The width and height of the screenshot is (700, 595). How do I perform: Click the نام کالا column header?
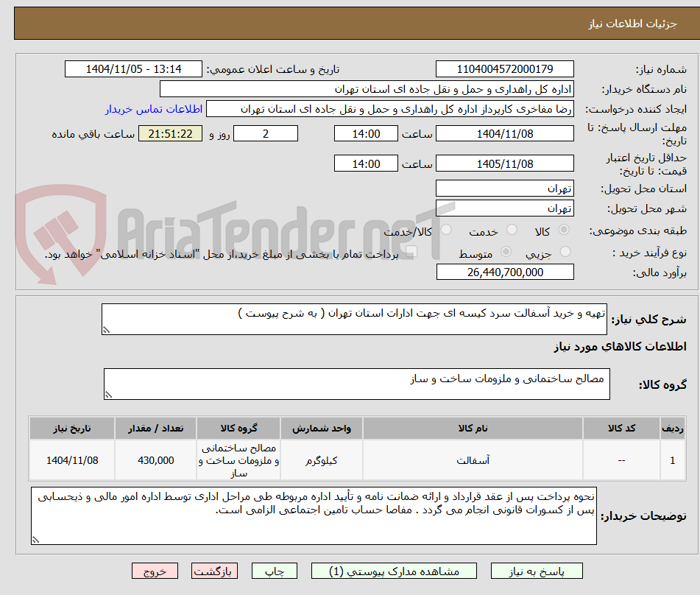tap(473, 429)
